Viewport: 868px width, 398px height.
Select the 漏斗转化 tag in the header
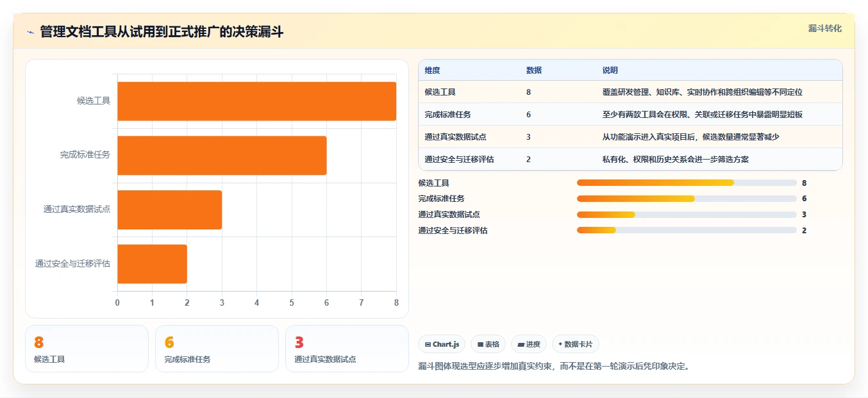tap(824, 28)
